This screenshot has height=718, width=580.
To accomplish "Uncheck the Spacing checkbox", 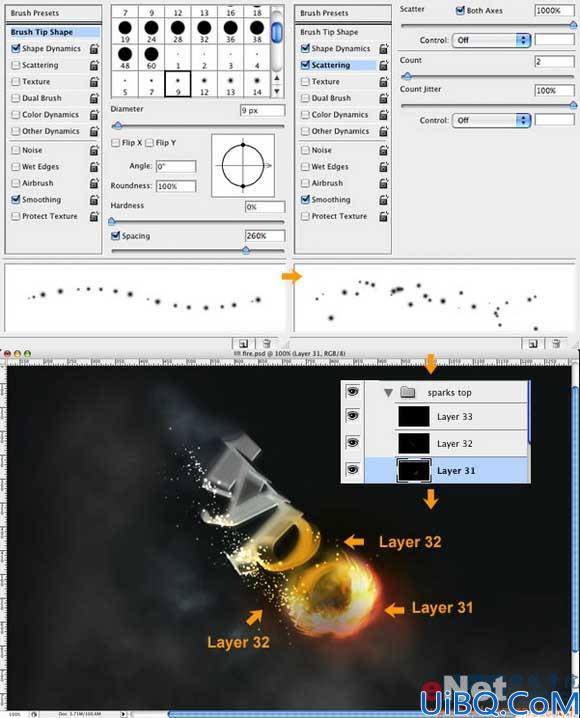I will (x=115, y=236).
